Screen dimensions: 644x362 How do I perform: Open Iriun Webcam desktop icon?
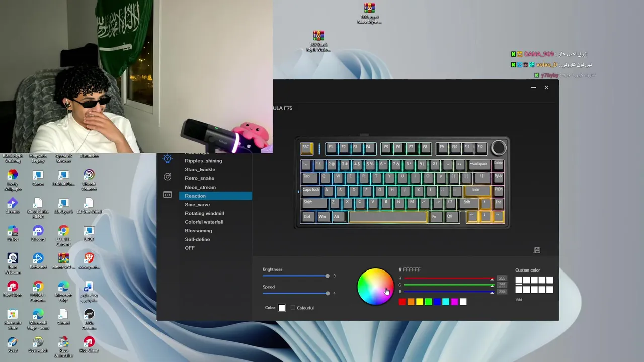(x=13, y=264)
